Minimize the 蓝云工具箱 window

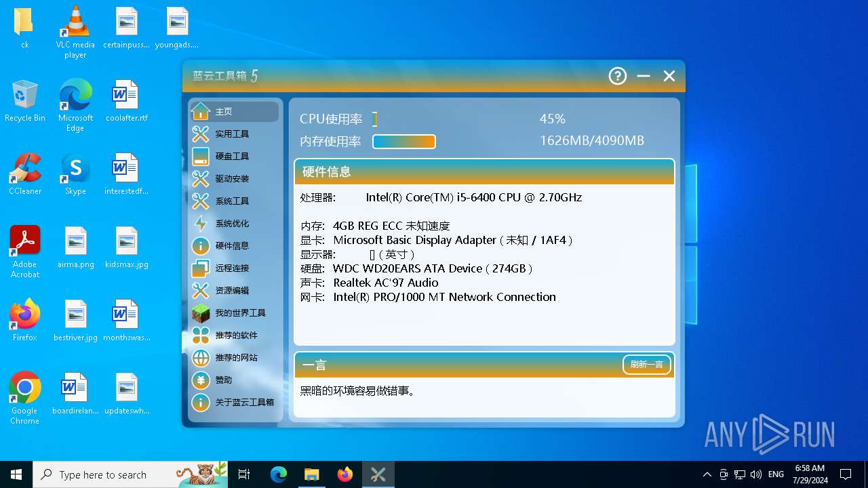tap(644, 76)
